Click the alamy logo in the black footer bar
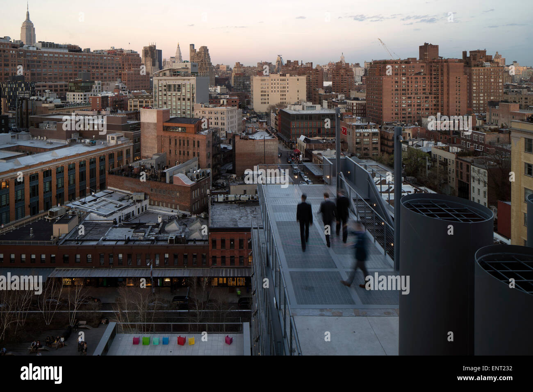The image size is (533, 392). point(41,374)
